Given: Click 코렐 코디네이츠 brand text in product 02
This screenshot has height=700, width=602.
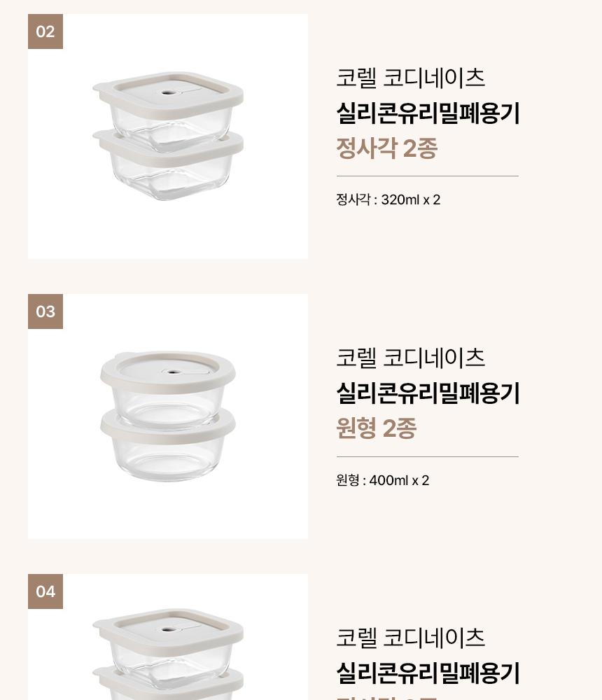Looking at the screenshot, I should 410,77.
